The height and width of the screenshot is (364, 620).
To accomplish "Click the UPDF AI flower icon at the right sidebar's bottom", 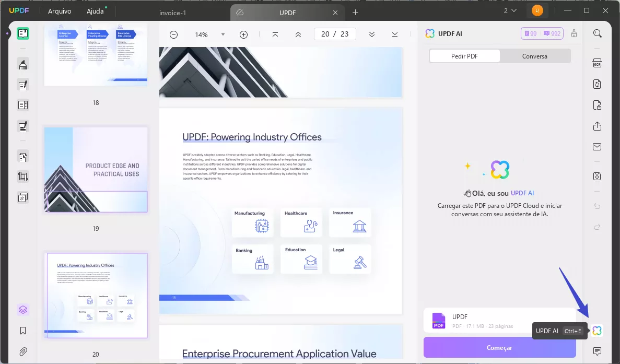I will coord(597,331).
